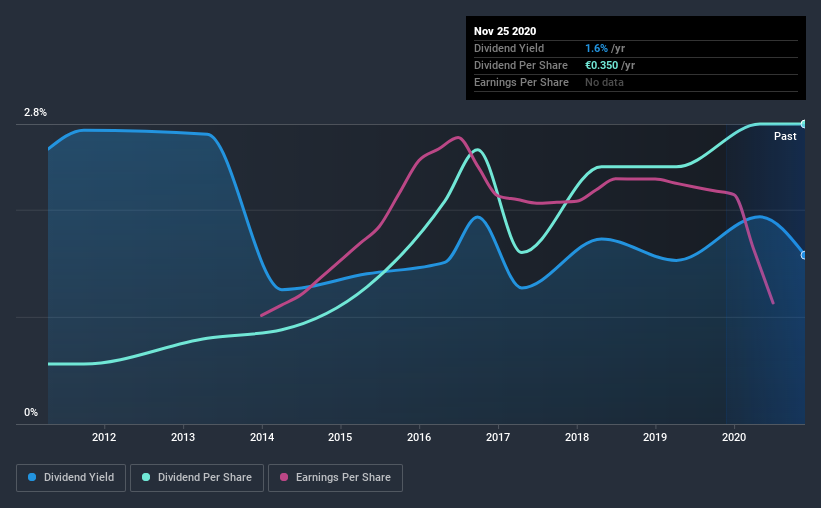Click the Nov 25 2020 tooltip date
Image resolution: width=821 pixels, height=508 pixels.
click(505, 31)
